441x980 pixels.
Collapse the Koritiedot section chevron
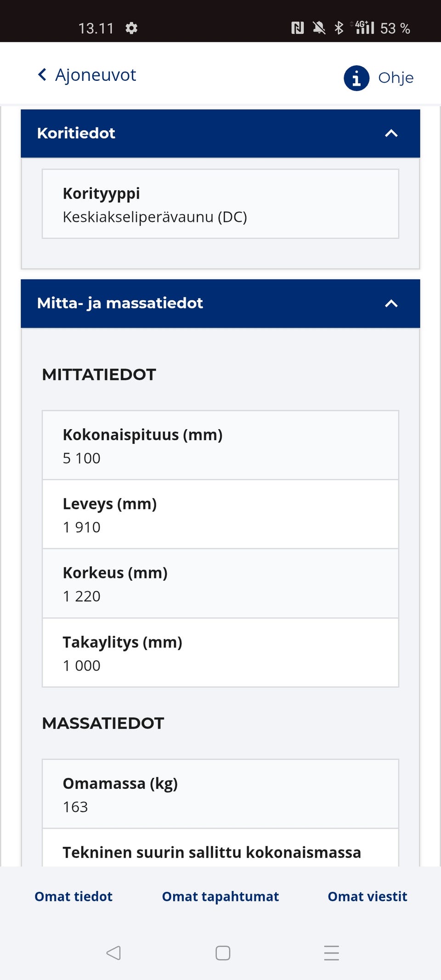click(x=391, y=134)
